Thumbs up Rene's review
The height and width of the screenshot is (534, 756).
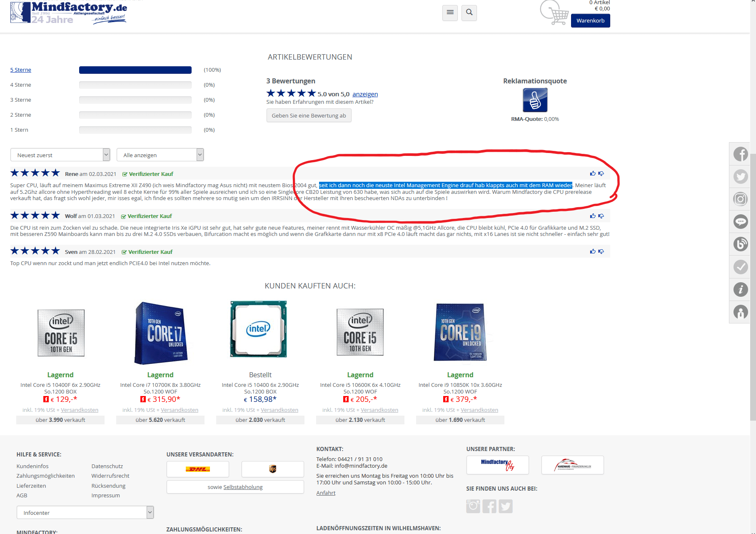[593, 173]
